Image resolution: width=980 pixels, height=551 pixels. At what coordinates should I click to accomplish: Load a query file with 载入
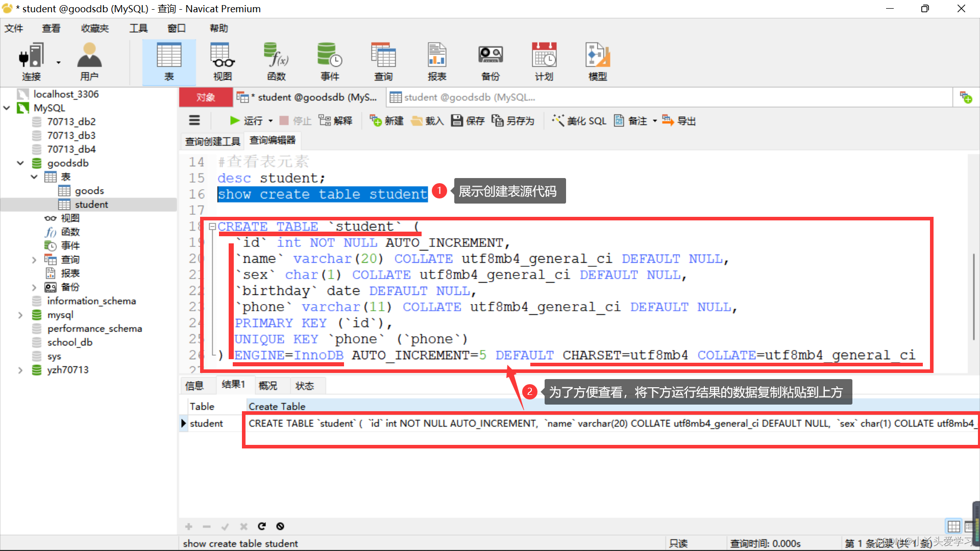(427, 121)
